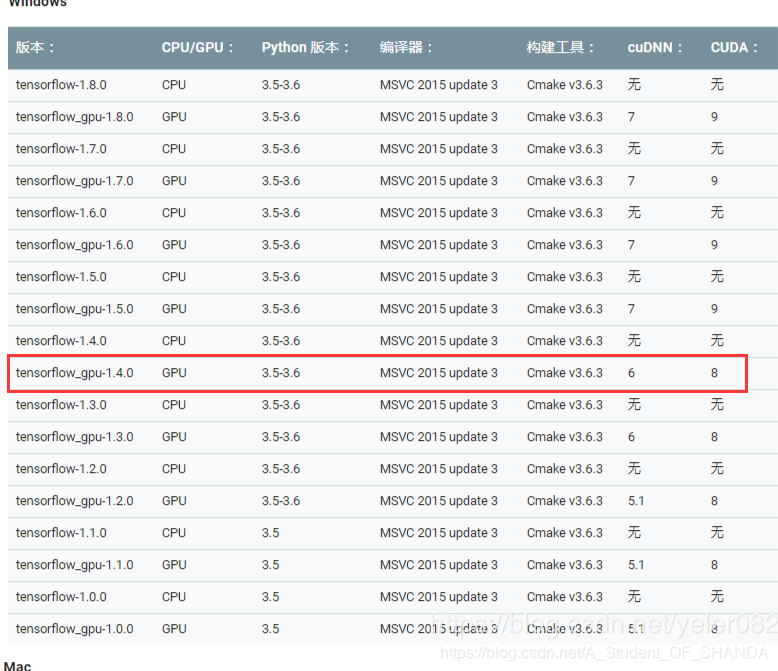
Task: Click MSVC 2015 update 3 in tensorflow-1.8.0 row
Action: [x=439, y=85]
